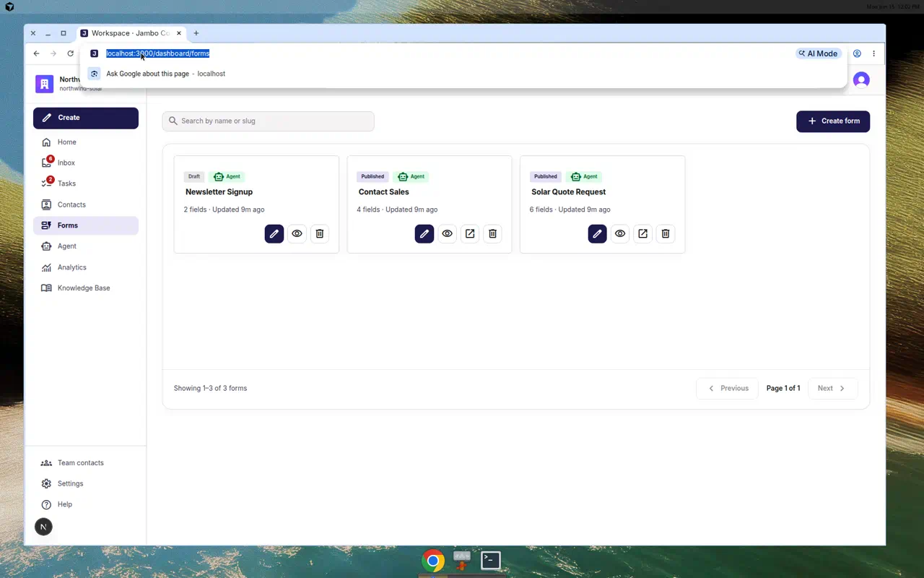
Task: Open Chrome three-dot menu
Action: pyautogui.click(x=873, y=53)
